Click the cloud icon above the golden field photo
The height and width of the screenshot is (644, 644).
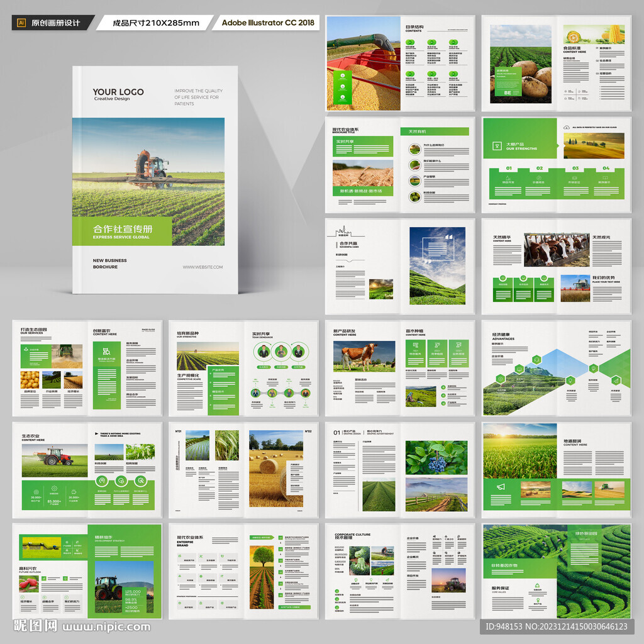point(567,127)
